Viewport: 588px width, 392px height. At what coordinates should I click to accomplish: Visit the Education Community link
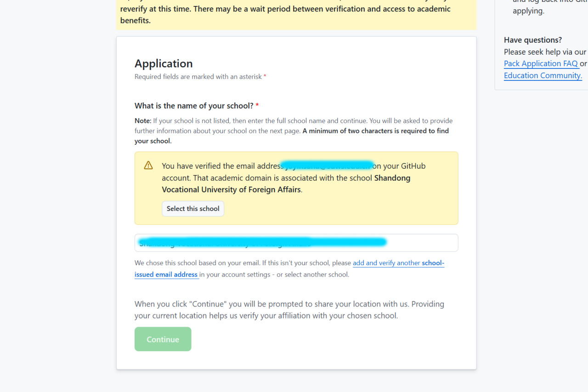(543, 75)
